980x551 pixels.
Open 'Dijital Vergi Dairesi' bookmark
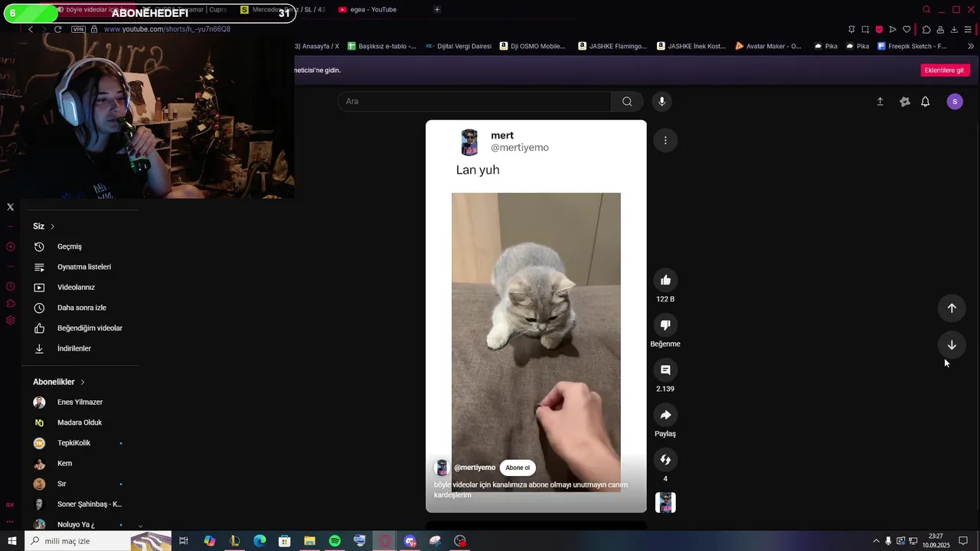pyautogui.click(x=459, y=46)
